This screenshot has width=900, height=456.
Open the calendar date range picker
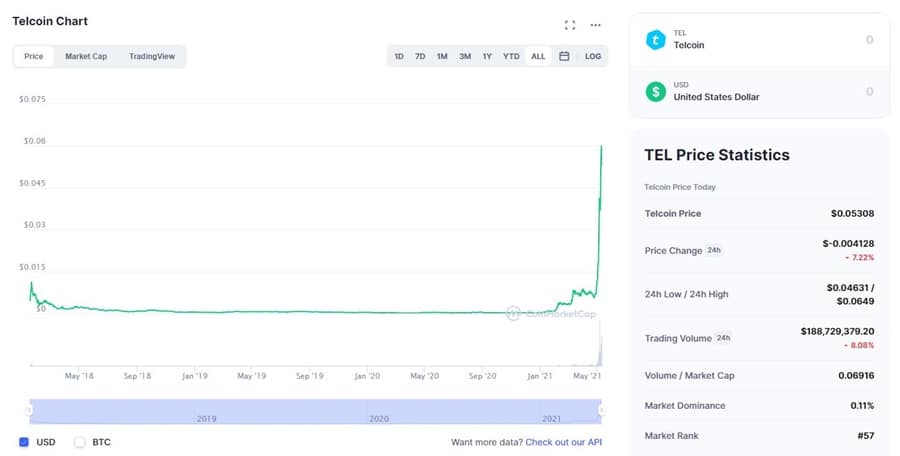click(x=564, y=56)
